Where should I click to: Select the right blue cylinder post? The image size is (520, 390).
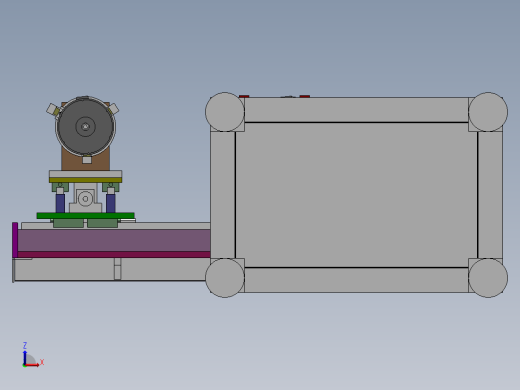[x=111, y=203]
